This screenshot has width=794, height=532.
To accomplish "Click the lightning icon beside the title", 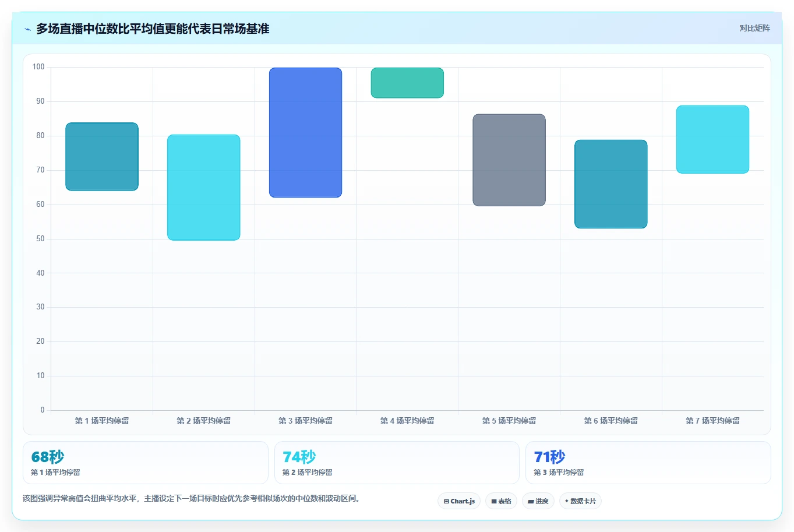I will [x=27, y=29].
